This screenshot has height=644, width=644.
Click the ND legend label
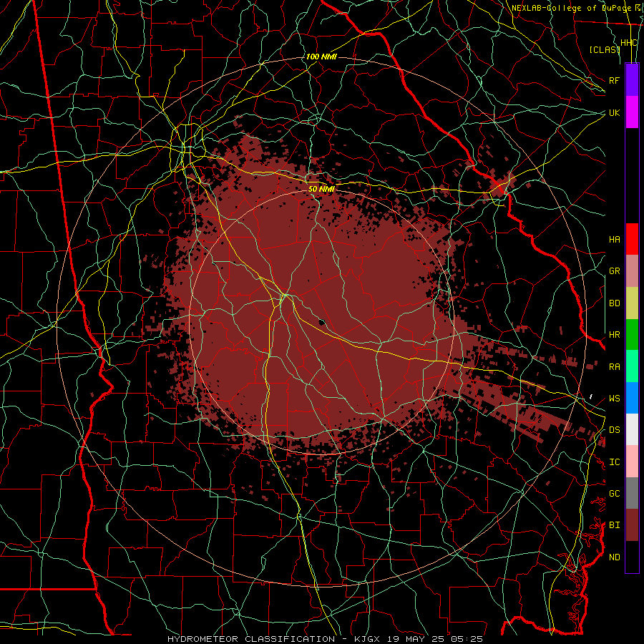pyautogui.click(x=614, y=557)
